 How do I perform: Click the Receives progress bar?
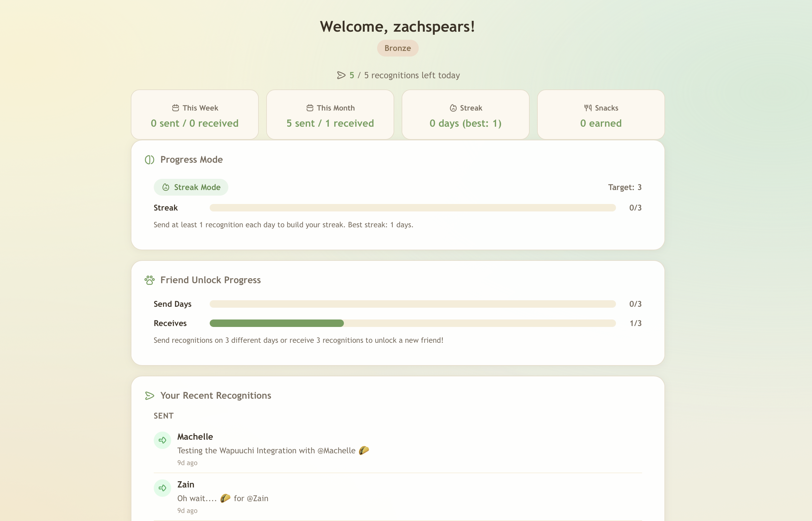(412, 323)
